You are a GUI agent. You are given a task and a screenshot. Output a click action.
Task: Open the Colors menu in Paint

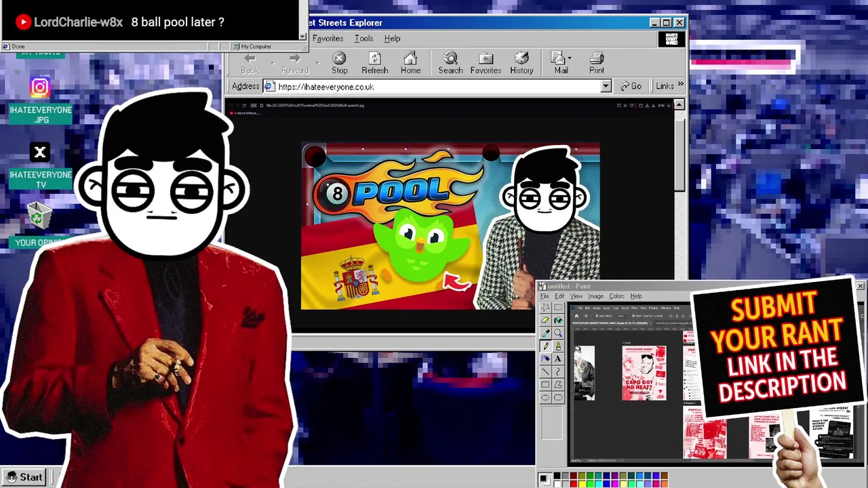point(616,296)
